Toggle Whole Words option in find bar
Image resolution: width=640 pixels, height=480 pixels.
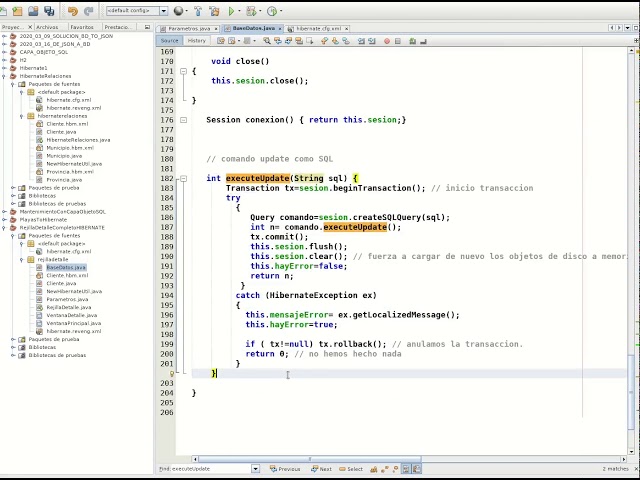pos(384,469)
